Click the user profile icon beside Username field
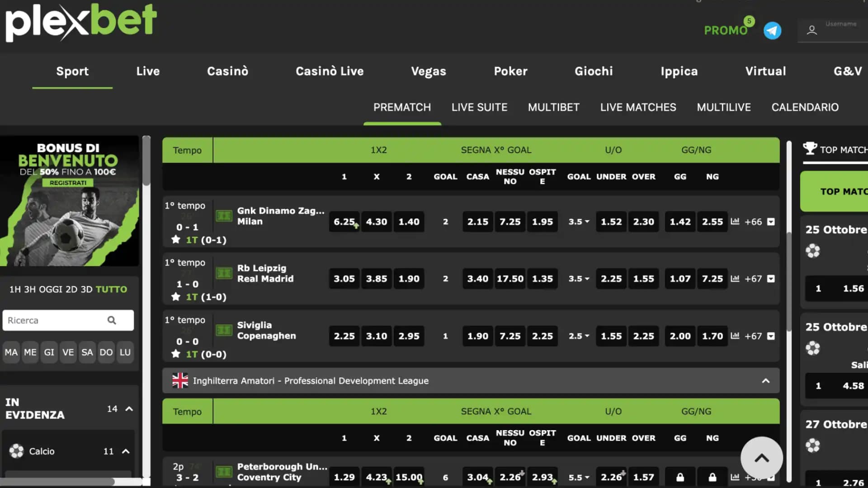Image resolution: width=868 pixels, height=488 pixels. (811, 30)
